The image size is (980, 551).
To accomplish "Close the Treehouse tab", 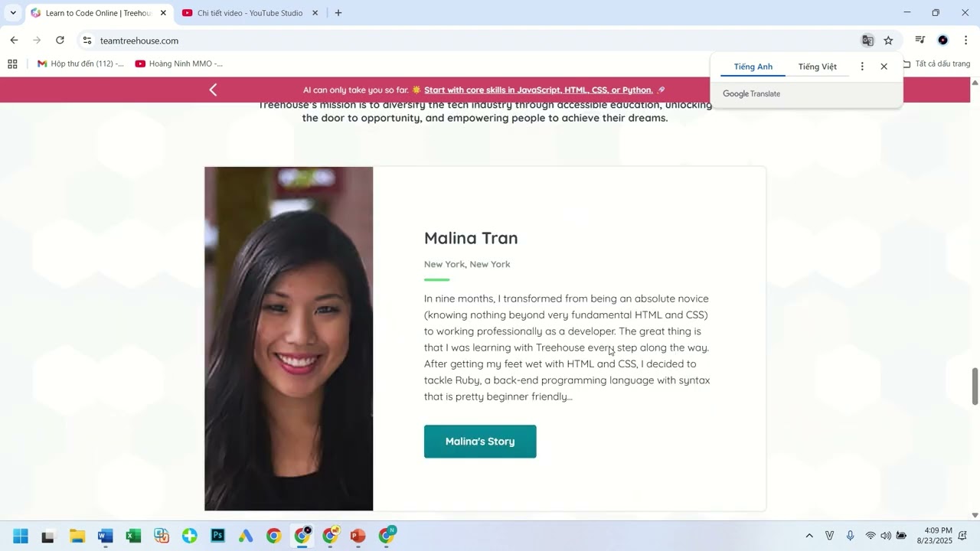I will pos(163,13).
